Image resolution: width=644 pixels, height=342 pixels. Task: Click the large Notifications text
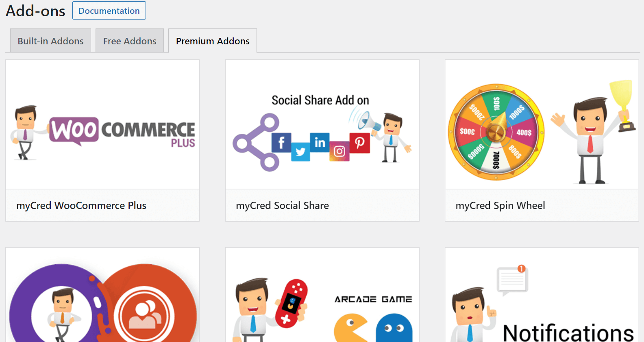click(568, 333)
